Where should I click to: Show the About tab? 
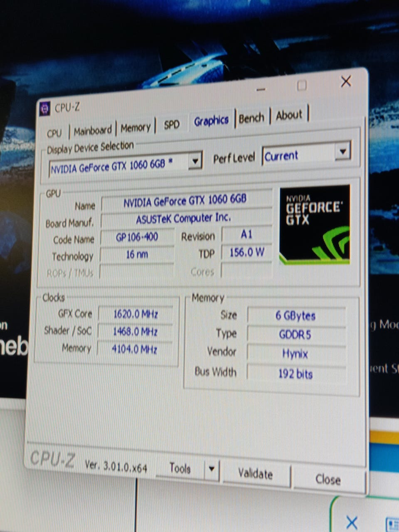coord(289,115)
